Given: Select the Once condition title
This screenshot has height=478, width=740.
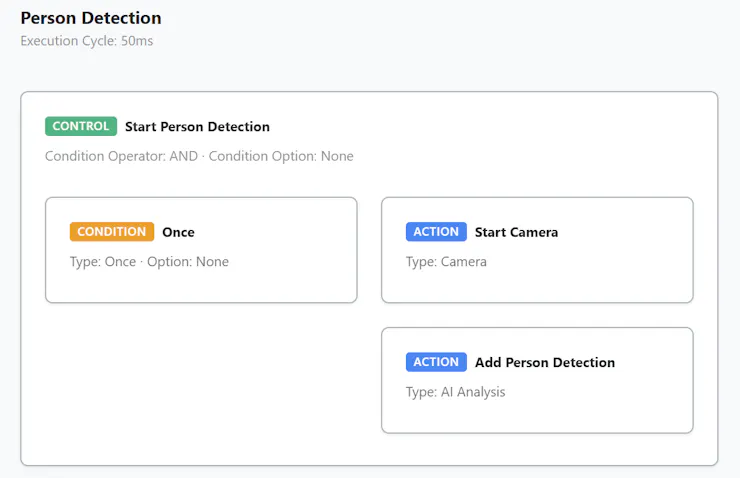Looking at the screenshot, I should pos(178,232).
